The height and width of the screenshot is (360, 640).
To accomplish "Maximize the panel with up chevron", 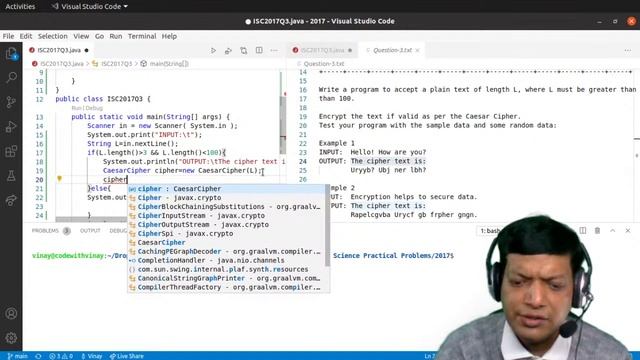I will point(612,231).
